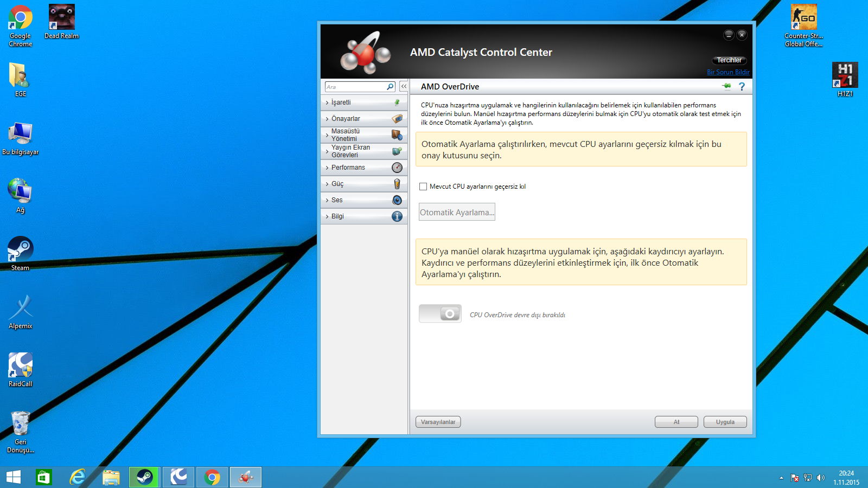The image size is (868, 488).
Task: Click the Performans gauge icon
Action: tap(397, 168)
